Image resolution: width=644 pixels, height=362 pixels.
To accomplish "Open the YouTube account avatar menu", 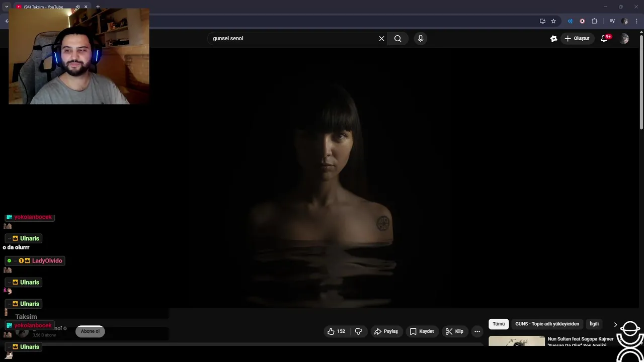I will 624,39.
